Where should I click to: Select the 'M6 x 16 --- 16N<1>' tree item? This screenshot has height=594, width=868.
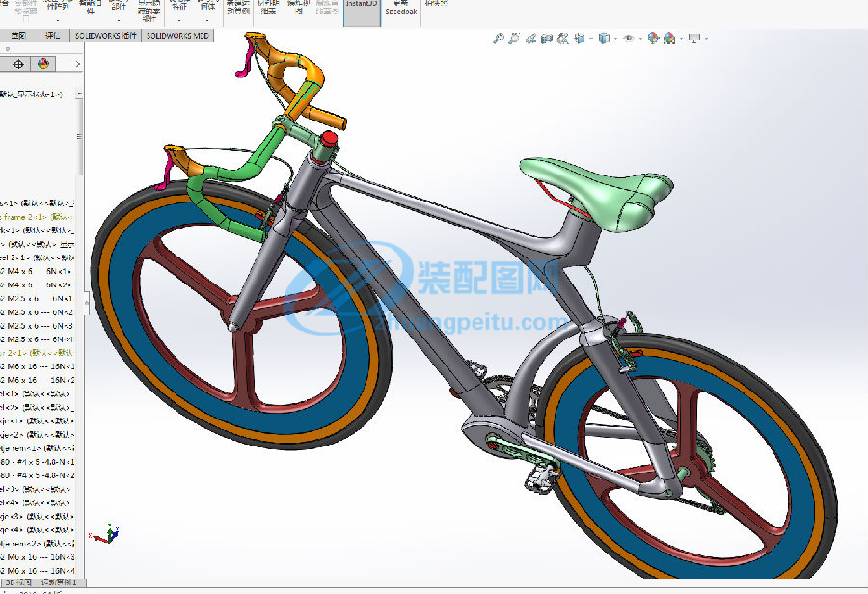(37, 366)
